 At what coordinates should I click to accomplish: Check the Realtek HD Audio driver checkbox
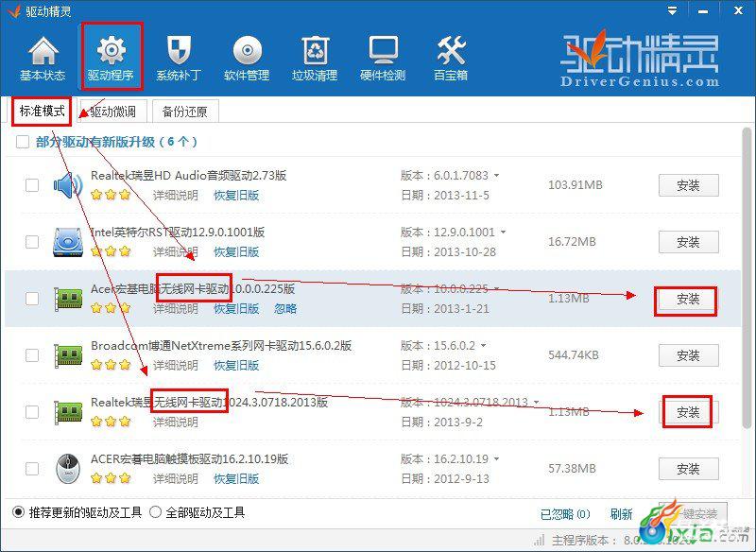pyautogui.click(x=32, y=185)
